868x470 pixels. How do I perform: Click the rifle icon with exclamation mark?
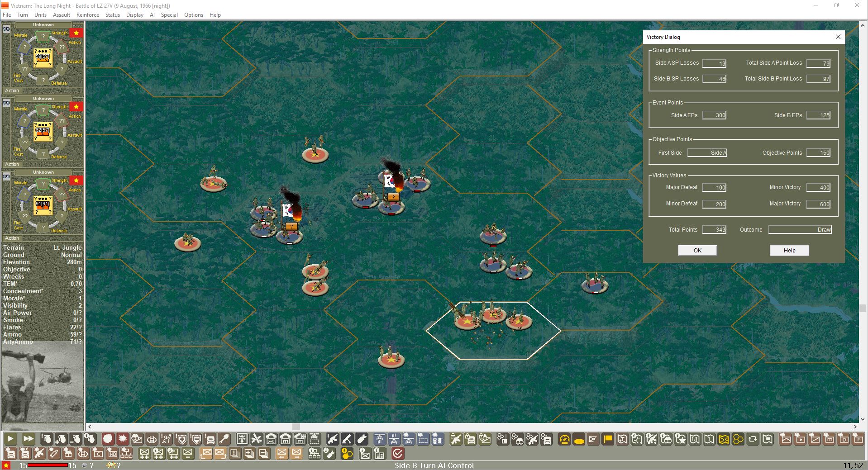(332, 439)
